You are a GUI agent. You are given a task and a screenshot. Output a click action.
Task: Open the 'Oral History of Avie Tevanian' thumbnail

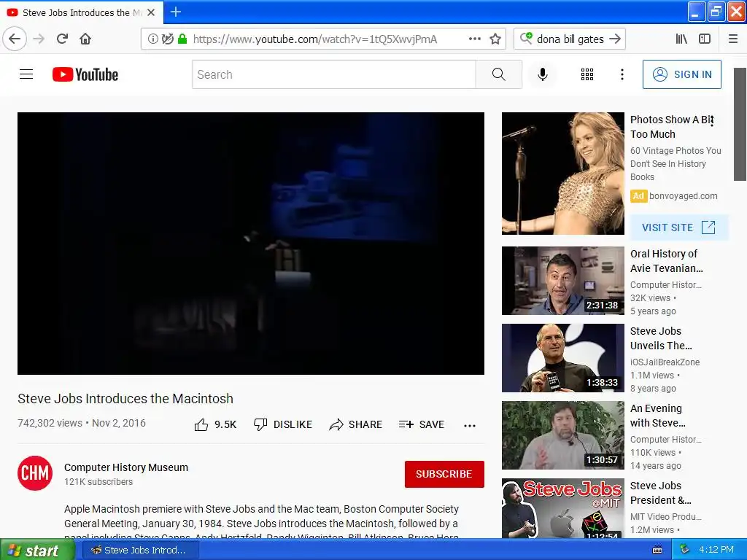[x=562, y=281]
